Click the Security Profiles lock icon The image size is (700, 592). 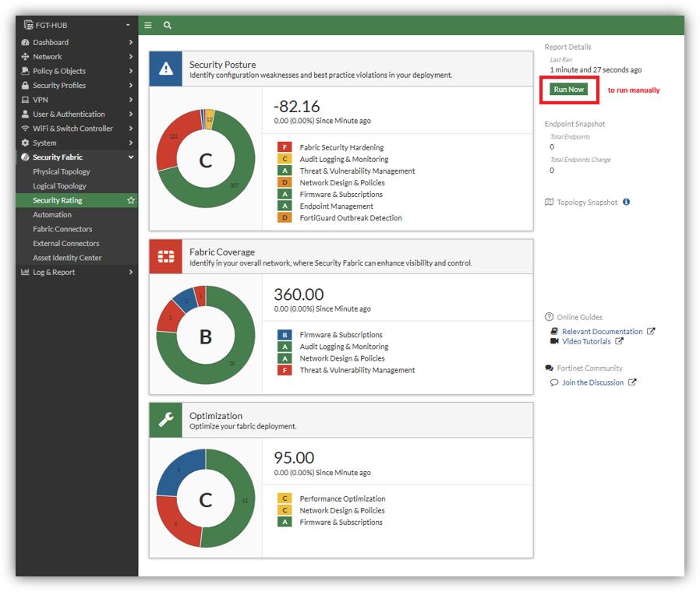pyautogui.click(x=25, y=85)
